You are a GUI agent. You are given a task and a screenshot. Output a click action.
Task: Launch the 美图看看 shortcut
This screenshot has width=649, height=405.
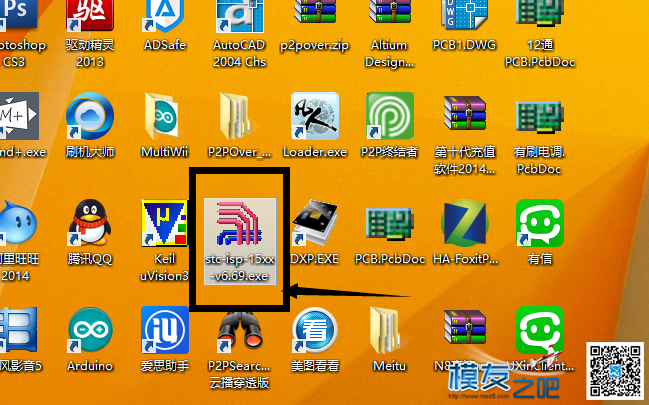pos(315,330)
